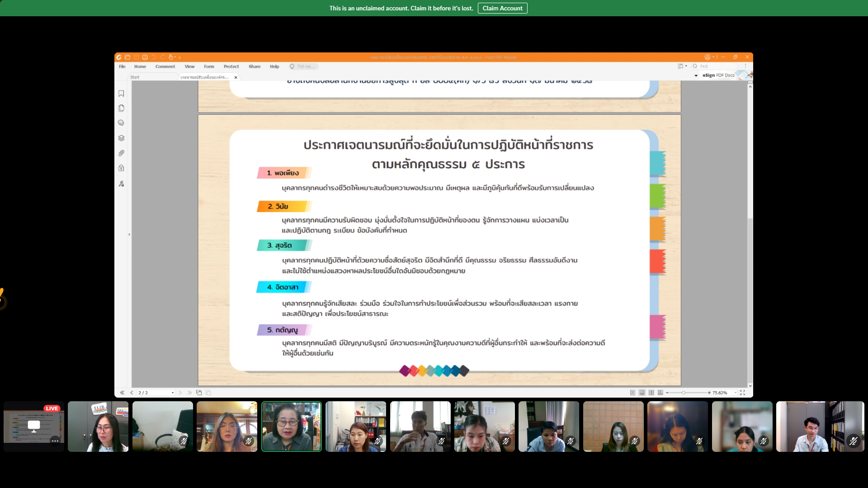
Task: Open the Layers panel icon
Action: 121,138
